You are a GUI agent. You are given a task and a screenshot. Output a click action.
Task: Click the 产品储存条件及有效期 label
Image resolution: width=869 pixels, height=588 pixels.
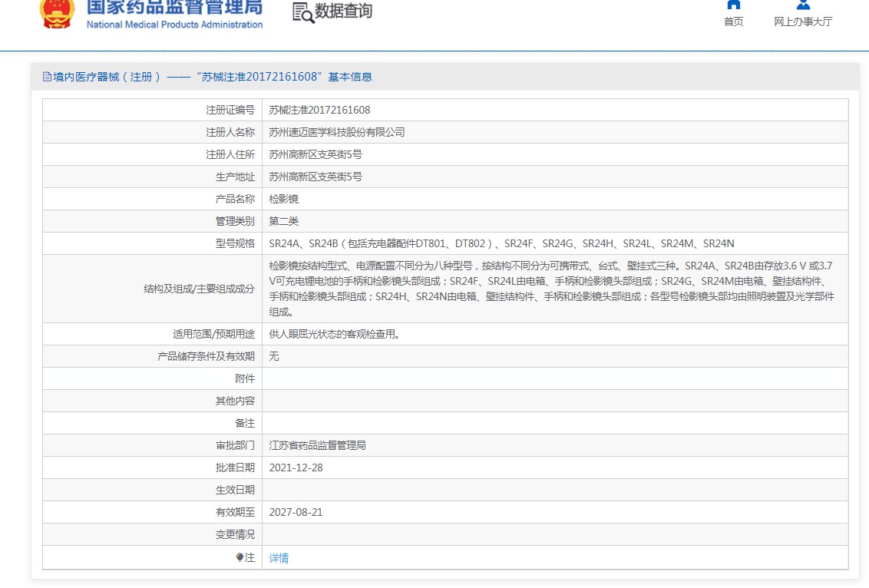point(207,356)
